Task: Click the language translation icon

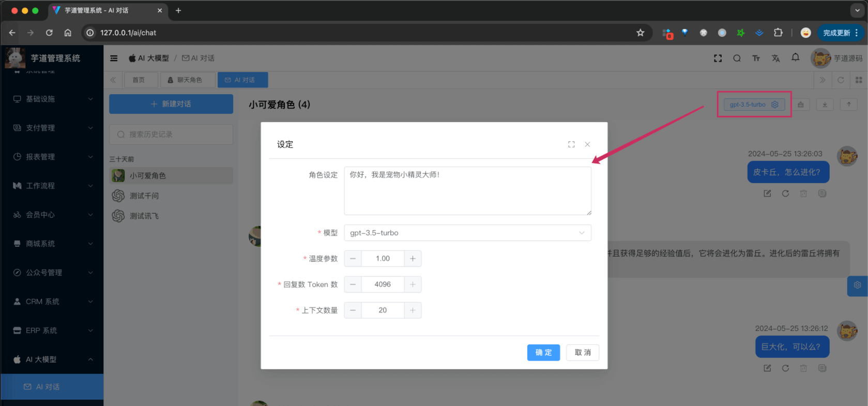Action: tap(775, 58)
